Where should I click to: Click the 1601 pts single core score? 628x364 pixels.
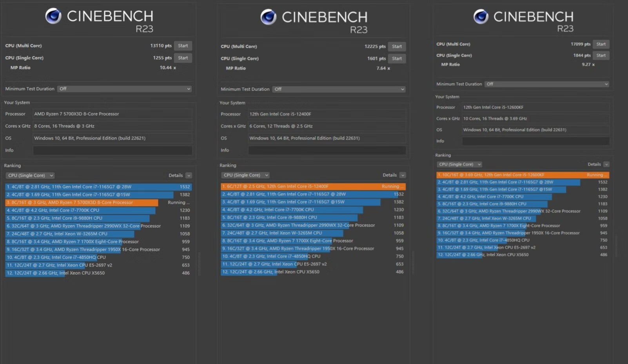tap(376, 59)
